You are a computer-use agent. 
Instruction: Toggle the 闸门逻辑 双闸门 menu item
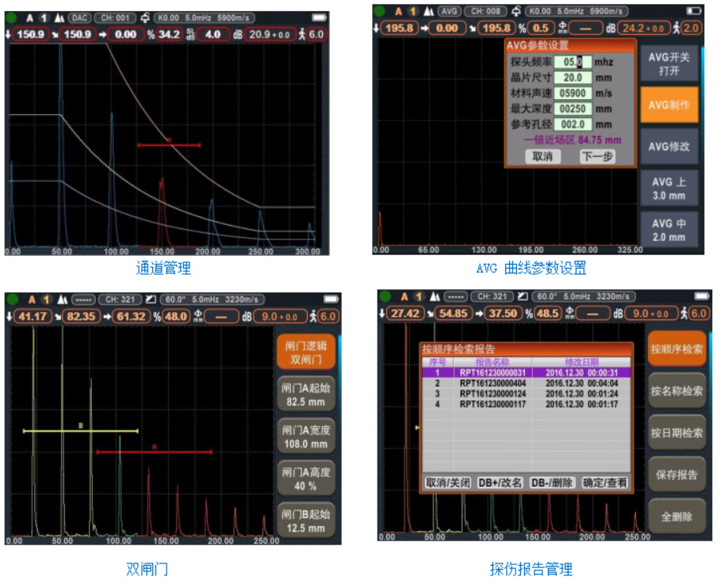[306, 352]
